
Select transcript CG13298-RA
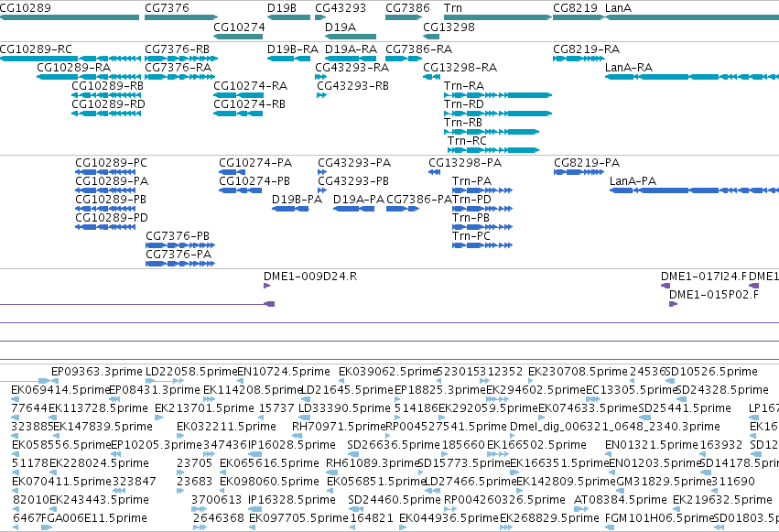460,68
